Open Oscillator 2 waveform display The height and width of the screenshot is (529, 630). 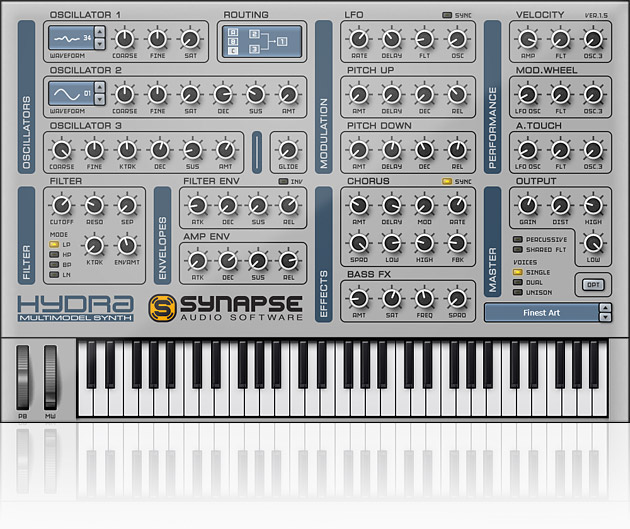[72, 94]
